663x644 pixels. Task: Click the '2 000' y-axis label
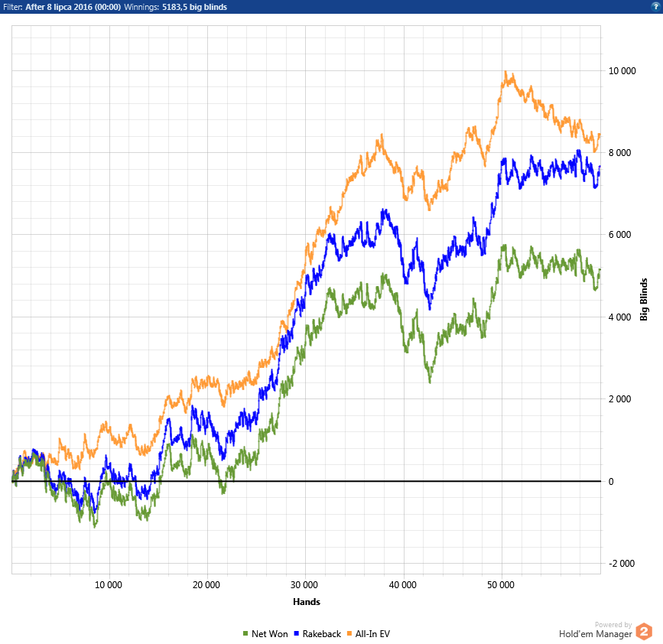click(620, 398)
